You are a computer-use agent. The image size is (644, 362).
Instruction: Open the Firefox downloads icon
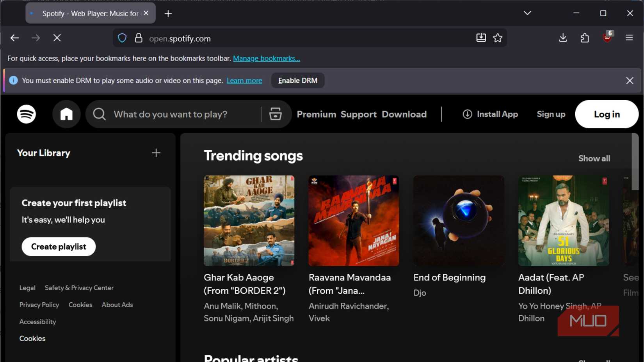[x=563, y=38]
